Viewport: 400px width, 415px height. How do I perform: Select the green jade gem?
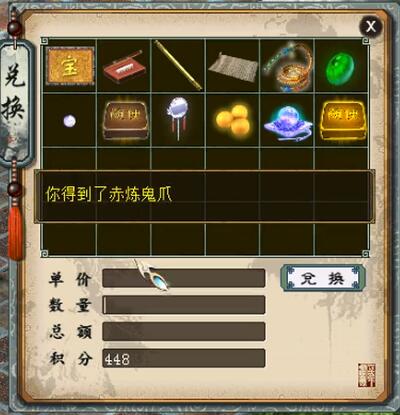340,68
